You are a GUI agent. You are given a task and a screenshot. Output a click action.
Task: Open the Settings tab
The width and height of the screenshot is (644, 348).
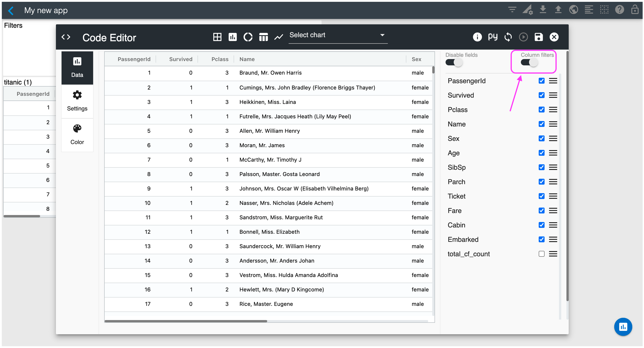tap(77, 101)
